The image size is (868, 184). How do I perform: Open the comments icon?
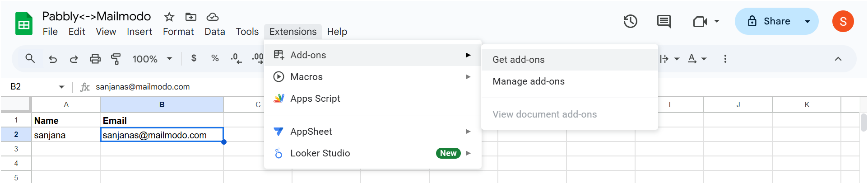pyautogui.click(x=664, y=21)
